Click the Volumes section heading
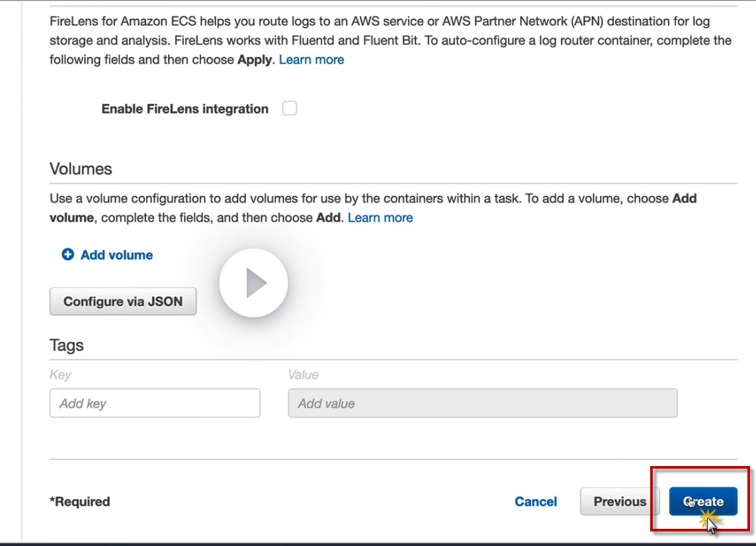The image size is (756, 546). coord(81,169)
